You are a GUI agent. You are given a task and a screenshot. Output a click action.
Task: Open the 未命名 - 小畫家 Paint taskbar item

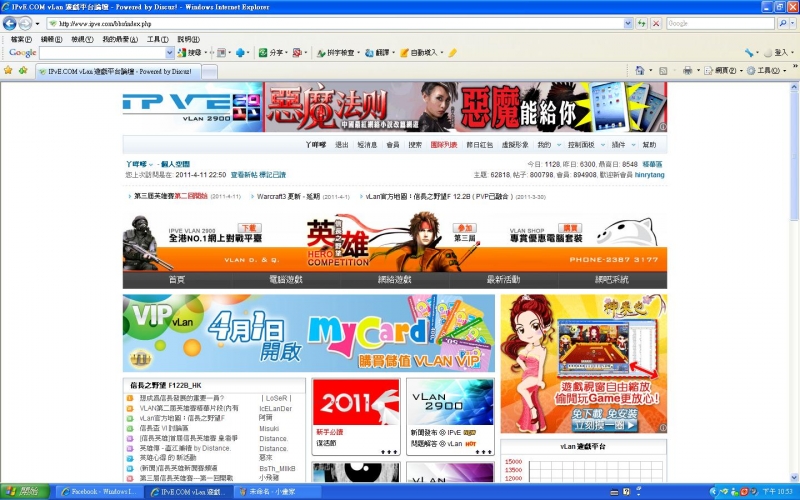(x=277, y=492)
